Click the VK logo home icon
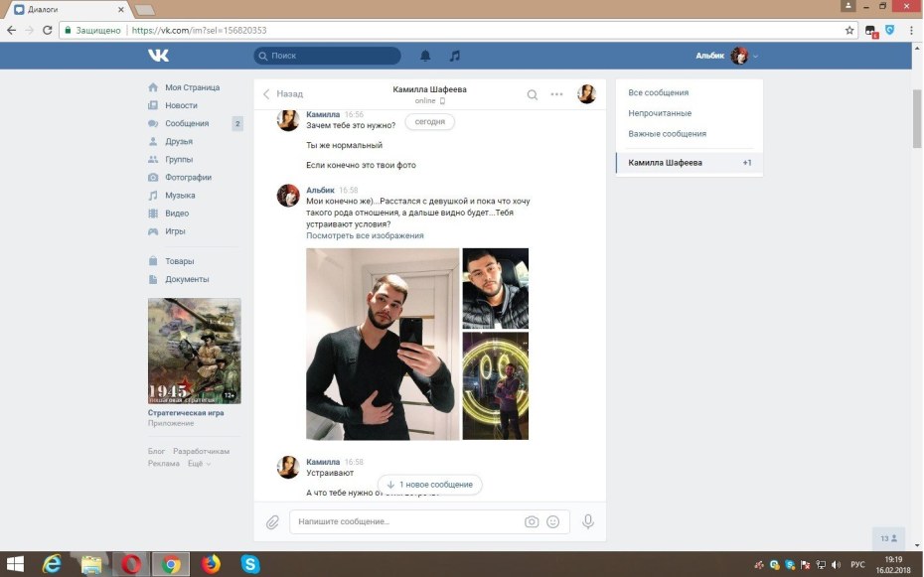924x577 pixels. (159, 56)
